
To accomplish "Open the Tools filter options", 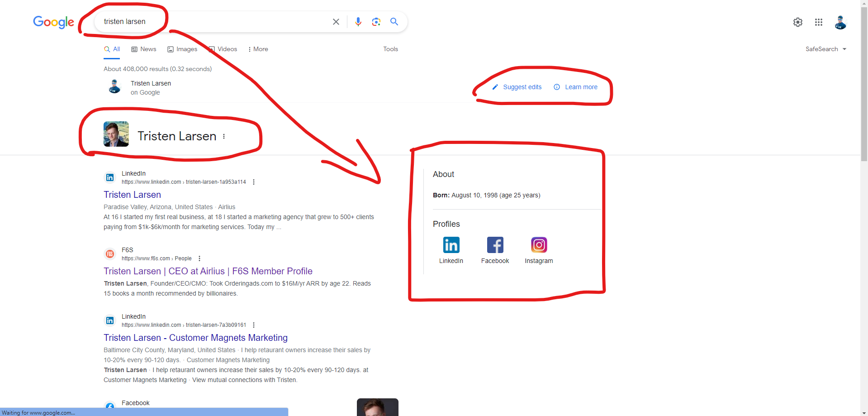I will (391, 49).
